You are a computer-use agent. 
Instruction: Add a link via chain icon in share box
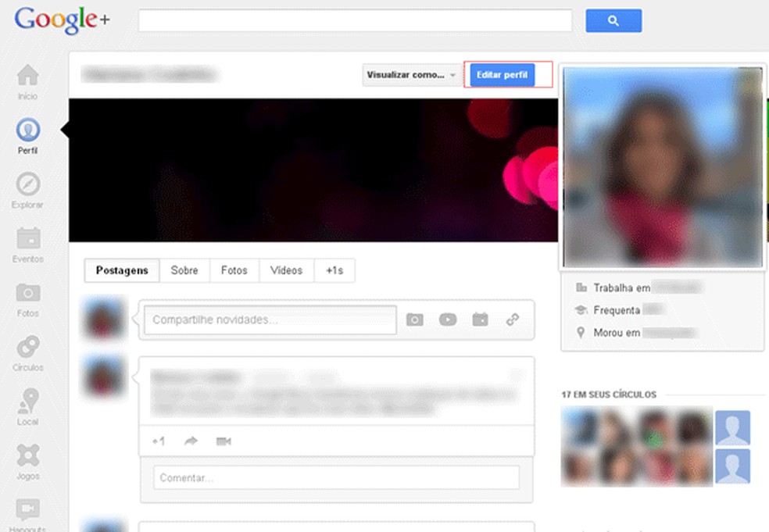pos(513,320)
